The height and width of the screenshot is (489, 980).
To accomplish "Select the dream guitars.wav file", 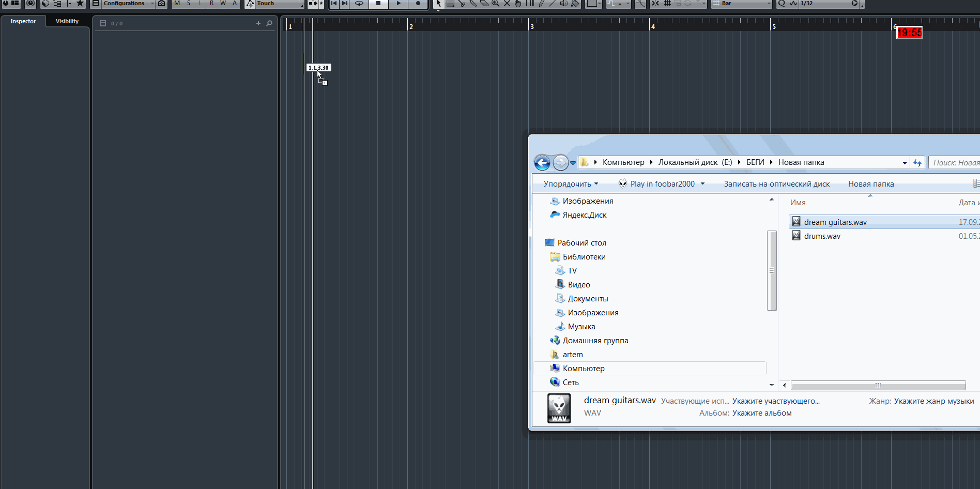I will (x=835, y=222).
